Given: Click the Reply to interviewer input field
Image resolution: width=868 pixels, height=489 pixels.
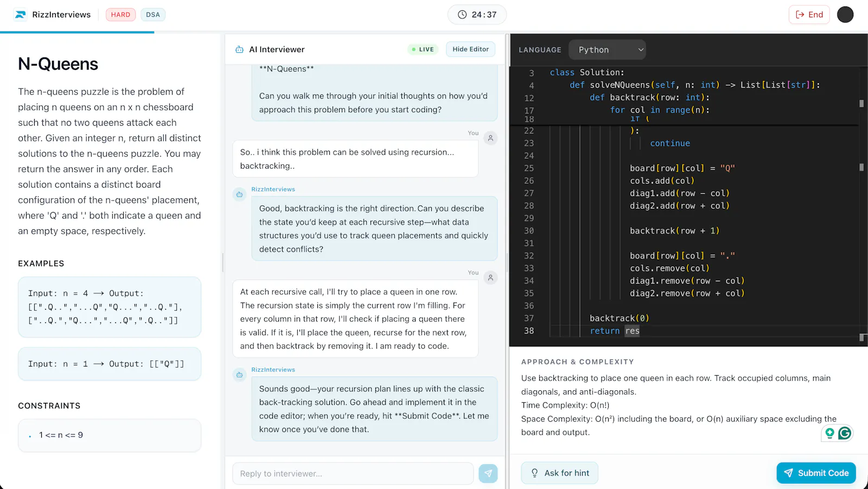Looking at the screenshot, I should 353,473.
